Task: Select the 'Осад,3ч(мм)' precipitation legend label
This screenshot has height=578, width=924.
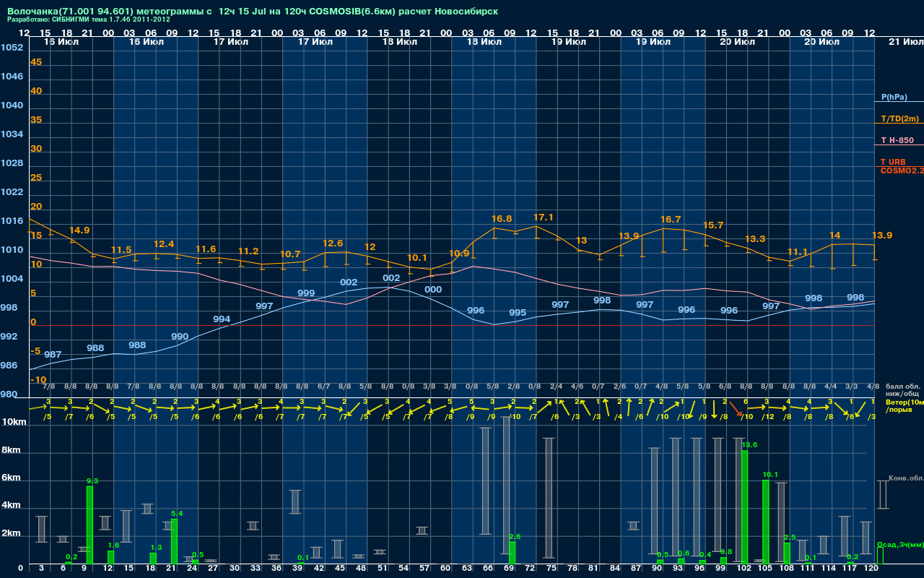Action: tap(900, 544)
